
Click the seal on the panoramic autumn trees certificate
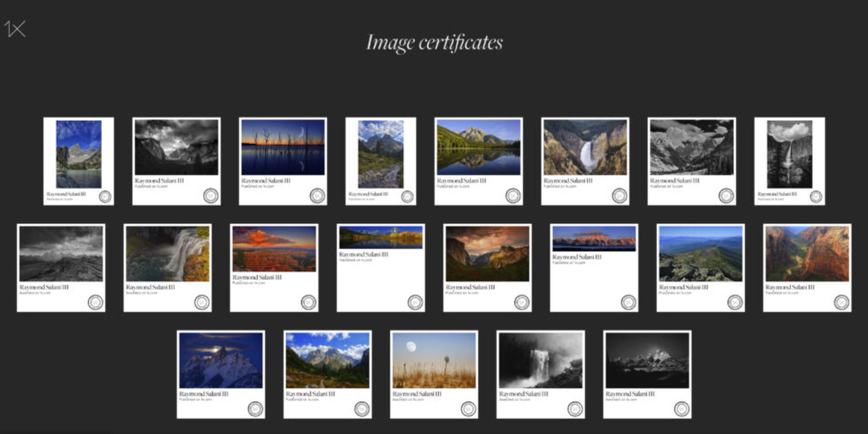(415, 302)
